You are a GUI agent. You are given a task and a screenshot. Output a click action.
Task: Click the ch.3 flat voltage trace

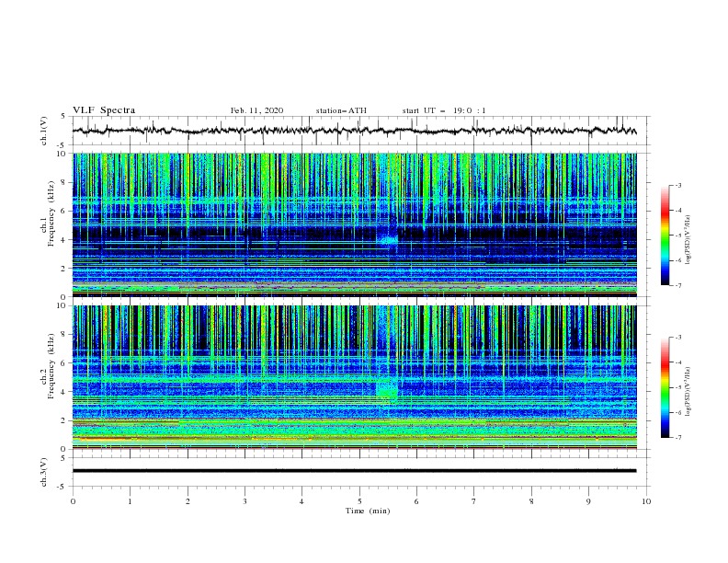click(x=354, y=471)
